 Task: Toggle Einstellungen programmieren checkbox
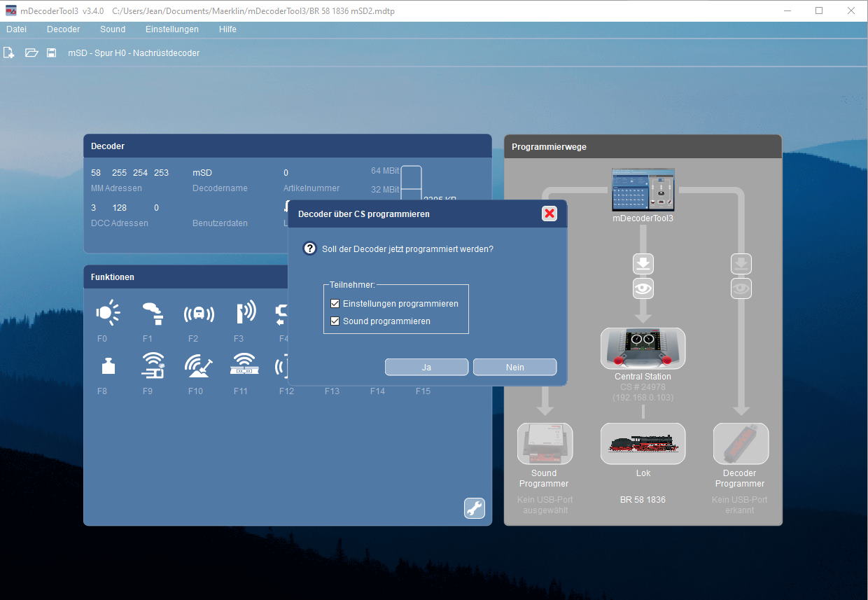pos(335,304)
